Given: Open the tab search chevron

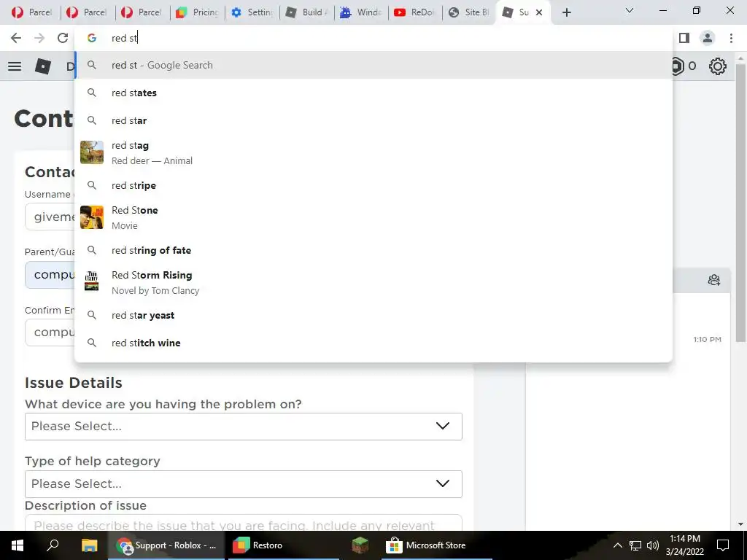Looking at the screenshot, I should (630, 10).
